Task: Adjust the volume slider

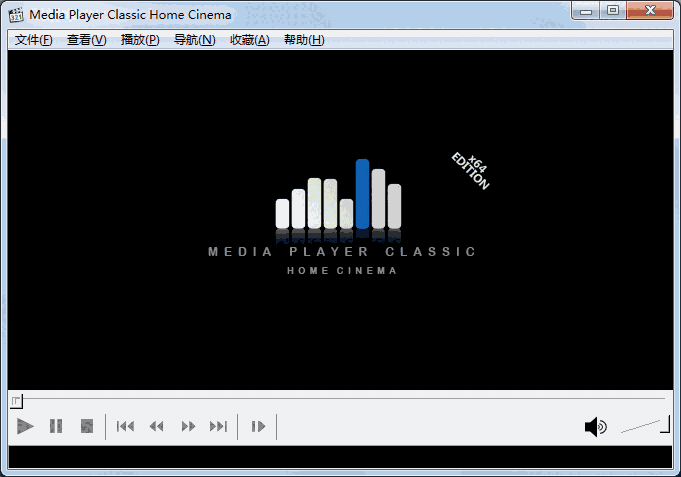Action: coord(645,425)
